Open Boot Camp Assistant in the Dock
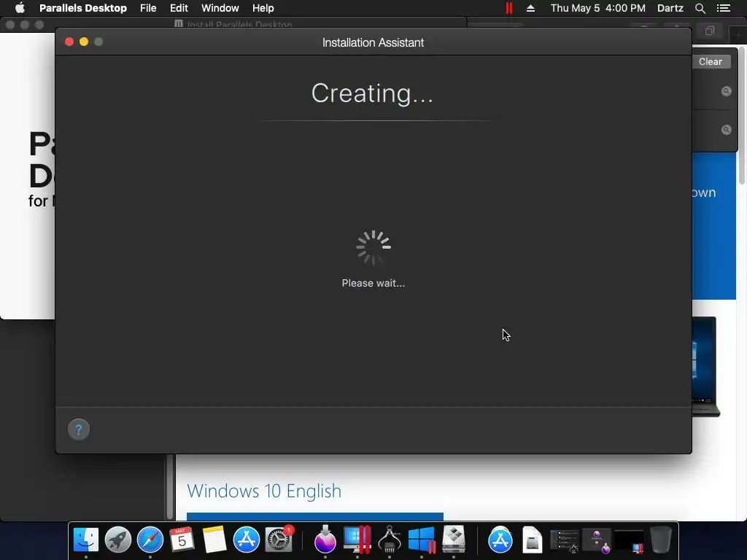Image resolution: width=747 pixels, height=560 pixels. (x=454, y=540)
